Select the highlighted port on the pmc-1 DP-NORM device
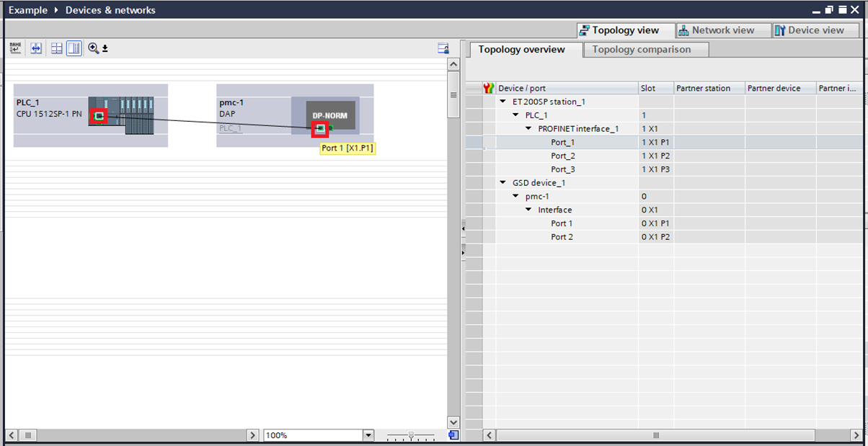Viewport: 868px width, 446px height. pyautogui.click(x=322, y=130)
